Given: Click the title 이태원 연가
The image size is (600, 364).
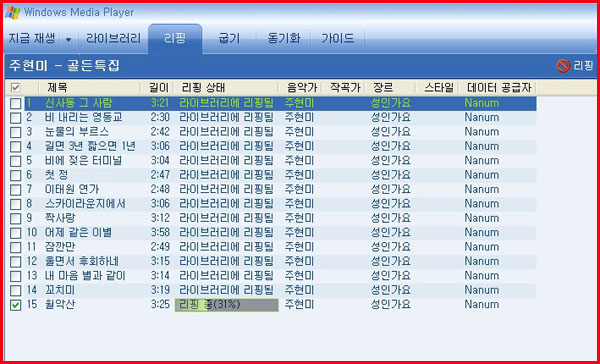Looking at the screenshot, I should tap(72, 189).
